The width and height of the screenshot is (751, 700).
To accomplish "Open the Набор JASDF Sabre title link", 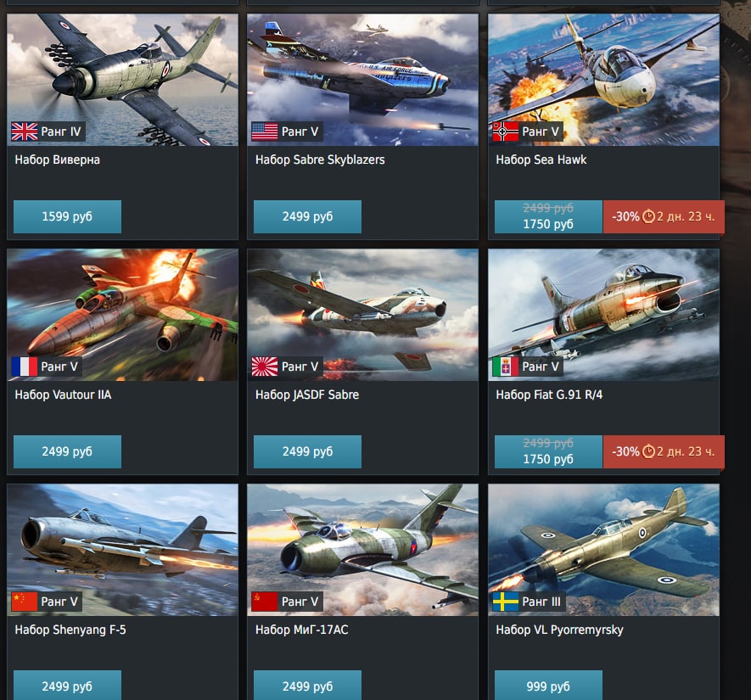I will (x=307, y=395).
